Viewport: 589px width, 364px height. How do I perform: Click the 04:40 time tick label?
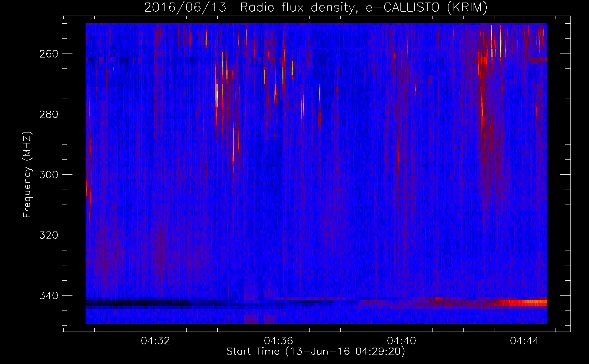coord(402,341)
